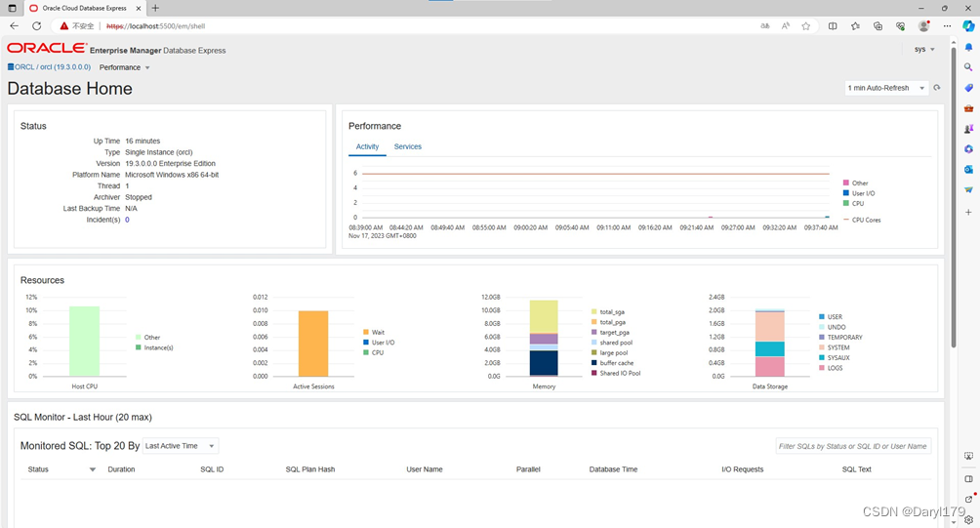Open sidebar shopping tag icon
The height and width of the screenshot is (528, 980).
pos(968,88)
